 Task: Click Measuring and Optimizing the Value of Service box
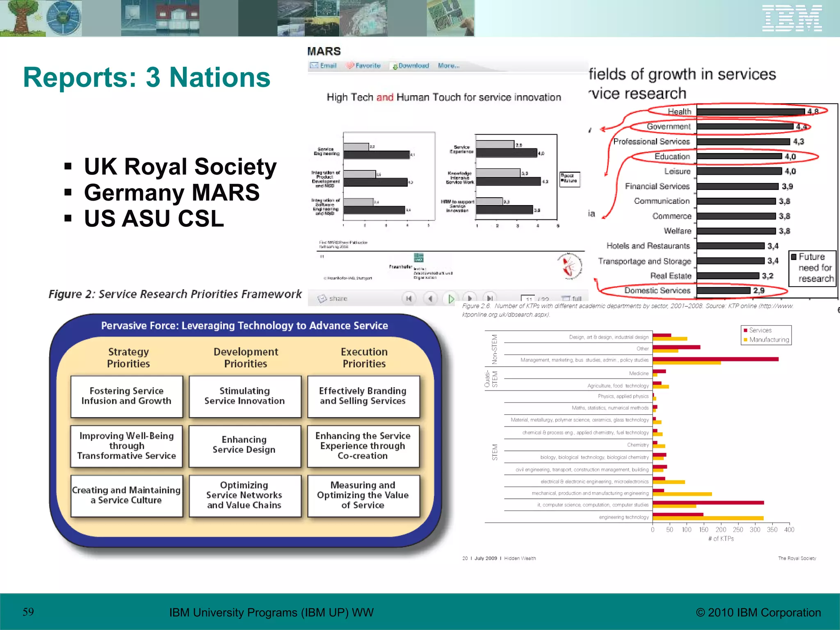363,495
